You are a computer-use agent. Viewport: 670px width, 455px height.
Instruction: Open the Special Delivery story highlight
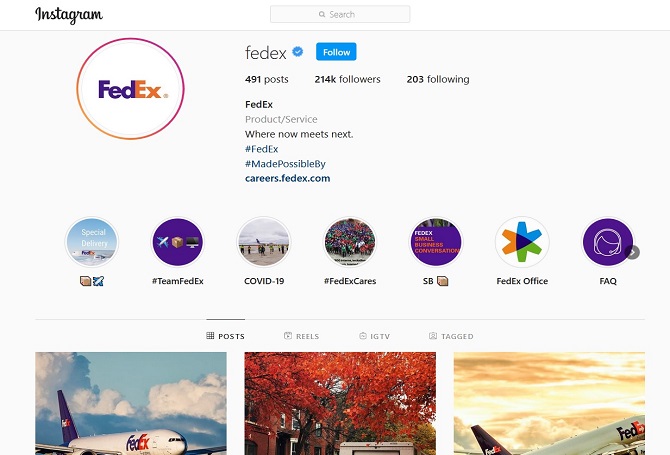click(x=92, y=242)
